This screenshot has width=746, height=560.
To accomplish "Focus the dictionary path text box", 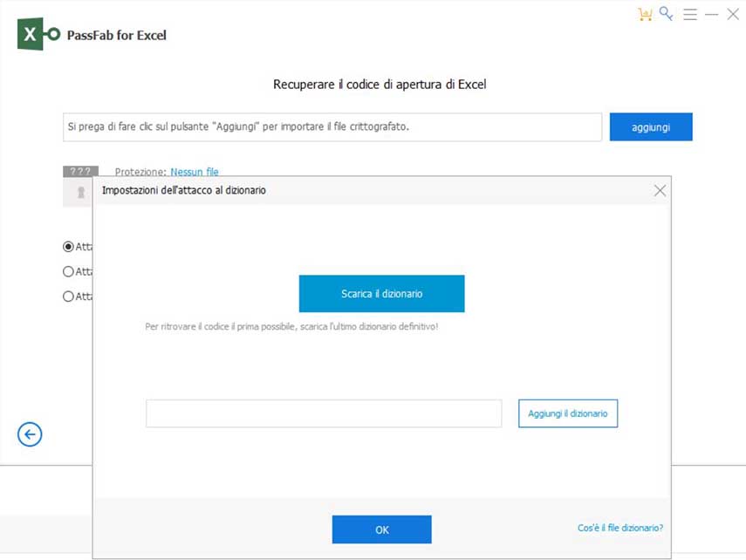I will (324, 413).
